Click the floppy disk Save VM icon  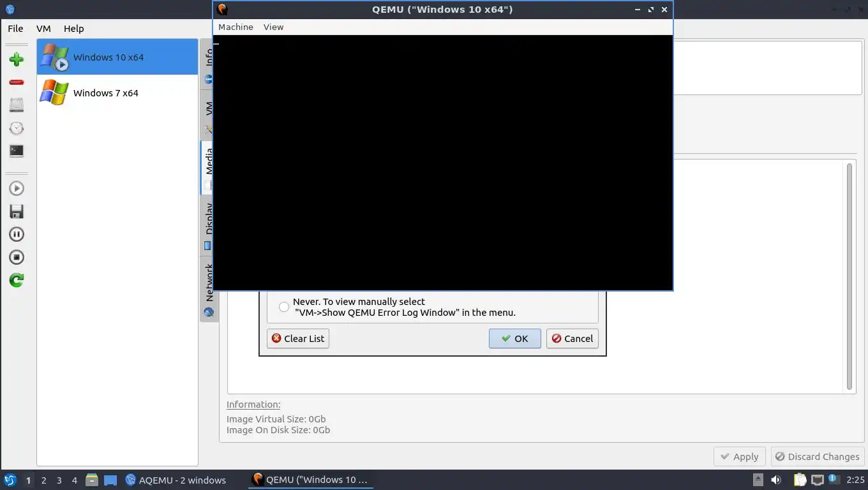17,211
